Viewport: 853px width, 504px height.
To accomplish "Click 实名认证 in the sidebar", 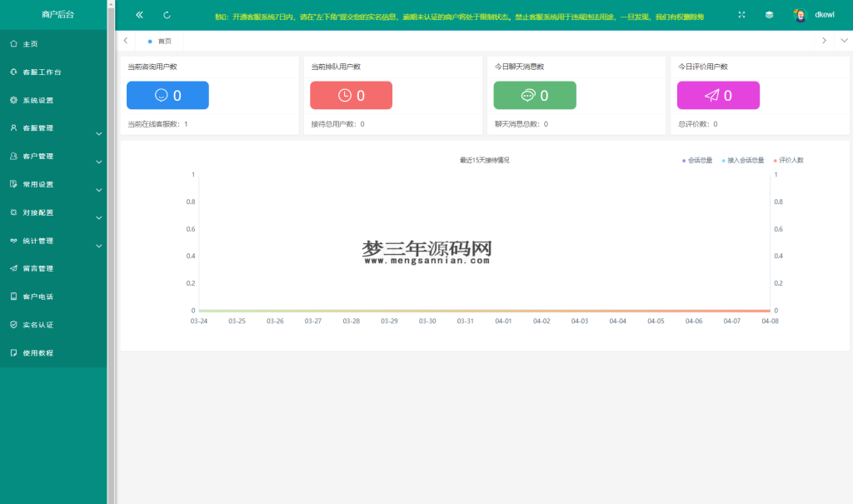I will pyautogui.click(x=37, y=324).
